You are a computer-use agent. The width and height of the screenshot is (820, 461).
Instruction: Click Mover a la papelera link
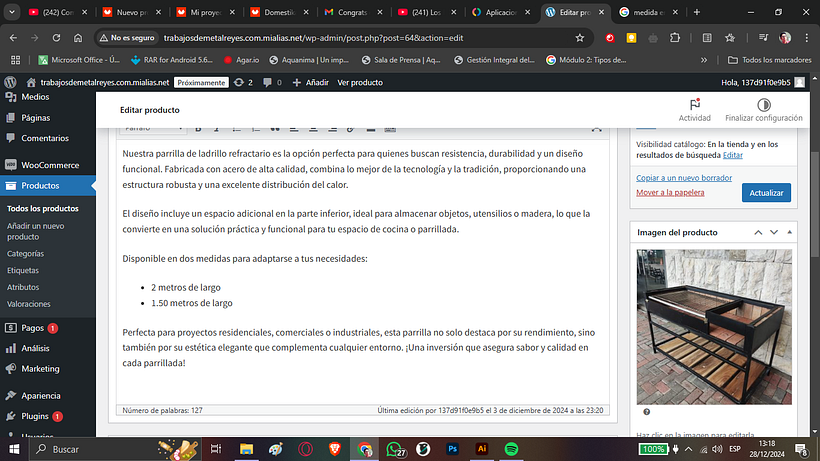[x=670, y=192]
